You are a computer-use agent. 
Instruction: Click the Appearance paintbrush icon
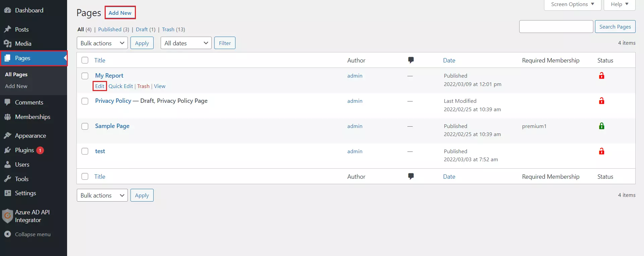[x=7, y=136]
